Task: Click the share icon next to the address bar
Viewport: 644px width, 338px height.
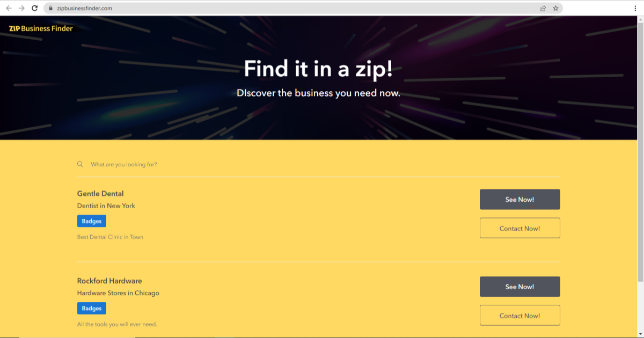Action: click(543, 8)
